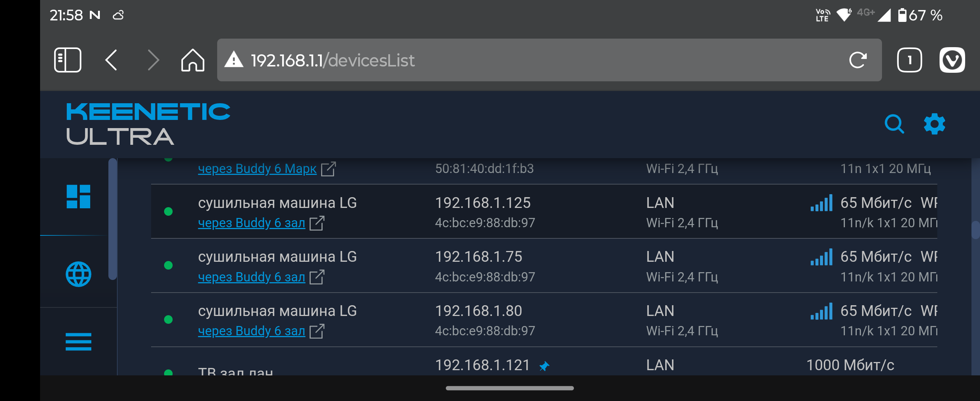Click the Keenetic Ultra logo
The width and height of the screenshot is (980, 401).
point(148,124)
